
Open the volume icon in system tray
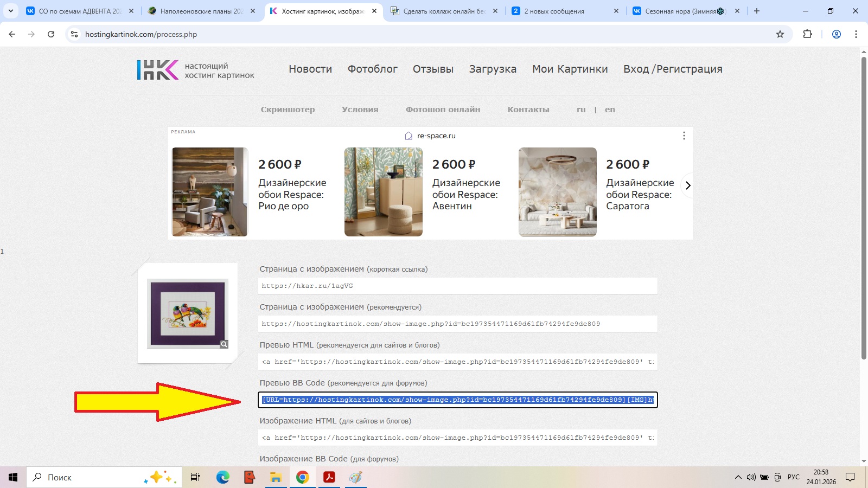[x=751, y=477]
